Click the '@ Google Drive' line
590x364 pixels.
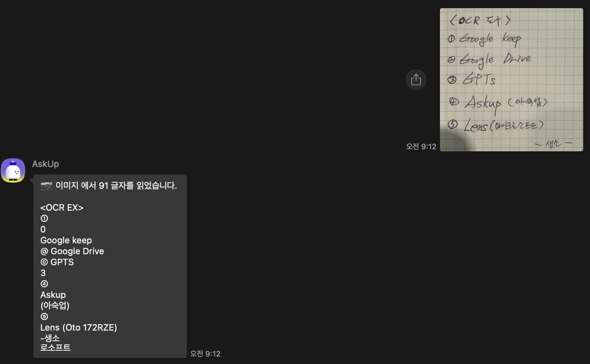point(72,251)
